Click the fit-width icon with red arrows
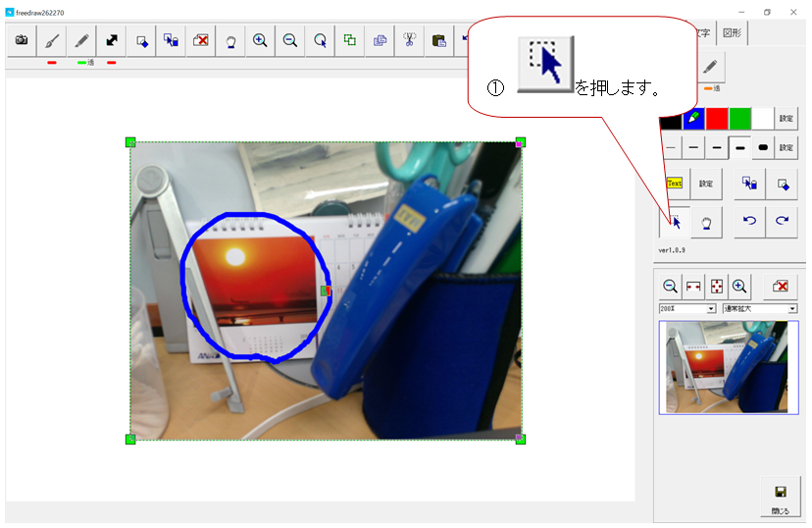 693,287
